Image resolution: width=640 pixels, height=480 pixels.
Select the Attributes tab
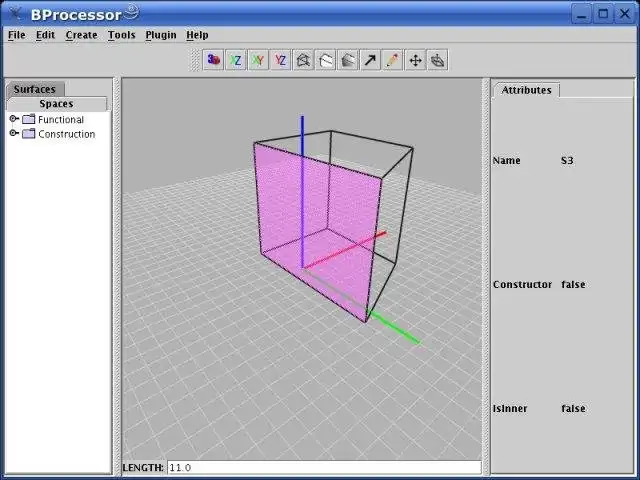point(526,90)
